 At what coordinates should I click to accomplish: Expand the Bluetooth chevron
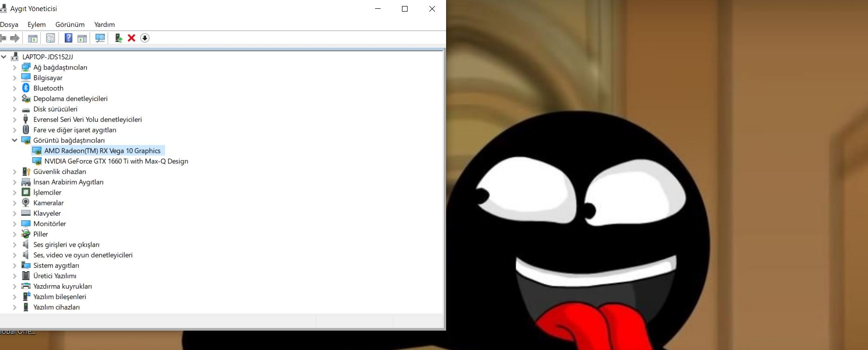click(x=14, y=88)
